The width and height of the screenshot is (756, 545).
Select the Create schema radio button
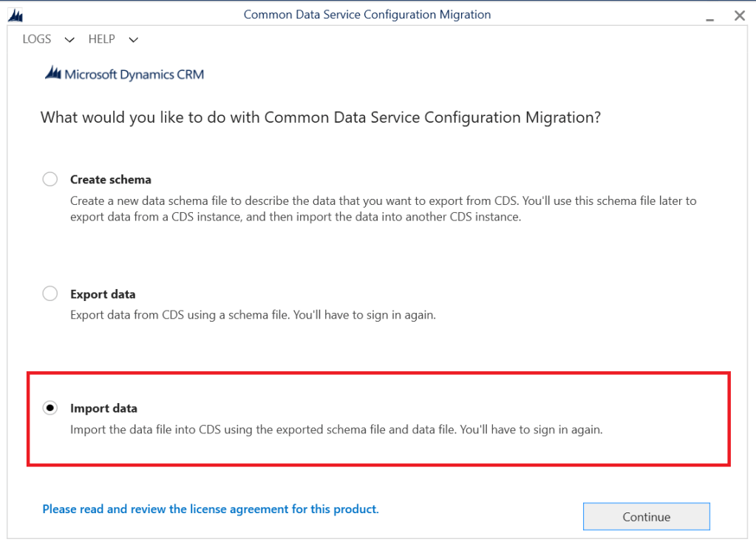tap(50, 179)
